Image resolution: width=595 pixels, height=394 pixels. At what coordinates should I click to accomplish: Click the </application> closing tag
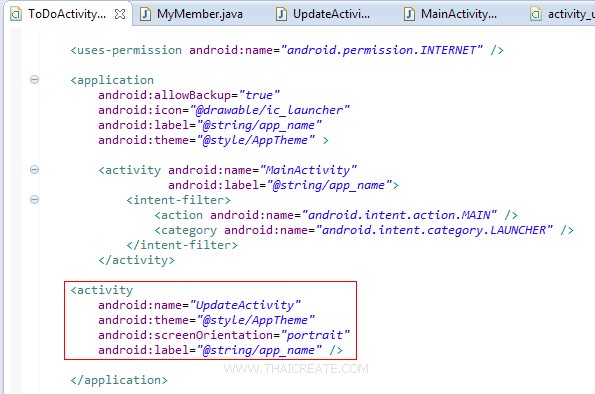119,380
